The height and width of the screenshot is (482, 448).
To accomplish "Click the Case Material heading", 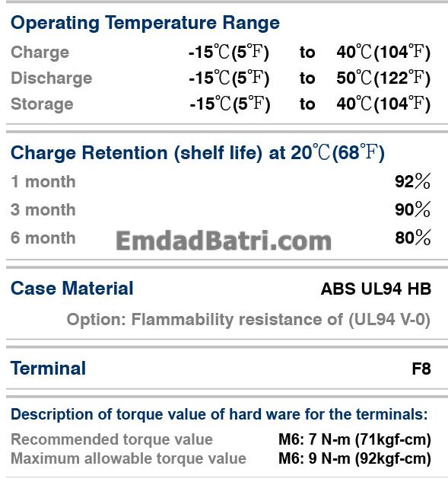I will tap(71, 289).
